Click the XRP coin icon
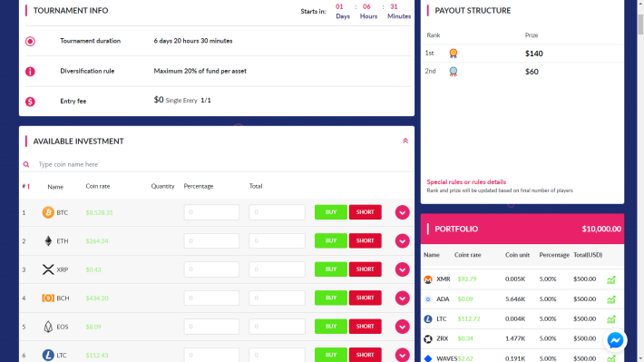The height and width of the screenshot is (362, 644). click(48, 269)
